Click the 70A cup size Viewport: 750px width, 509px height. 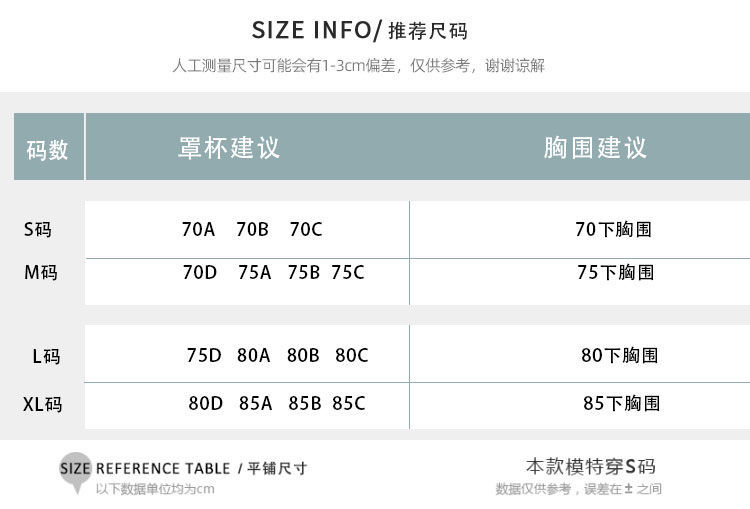(x=198, y=229)
